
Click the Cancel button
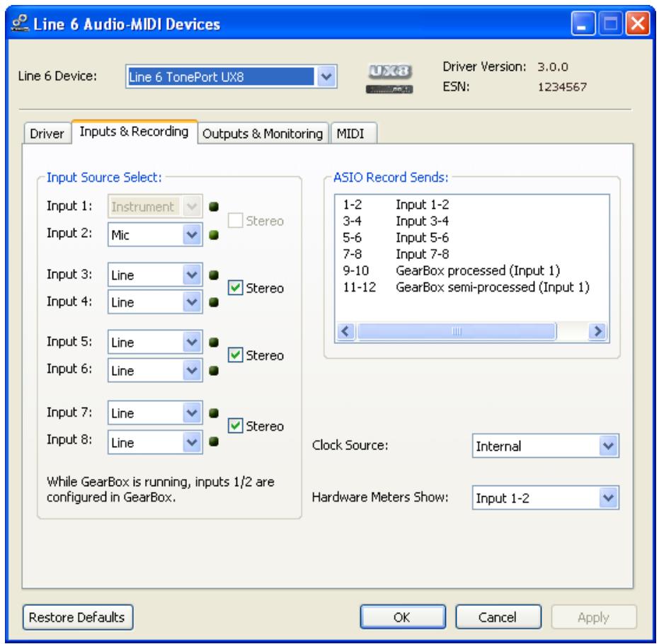coord(498,617)
